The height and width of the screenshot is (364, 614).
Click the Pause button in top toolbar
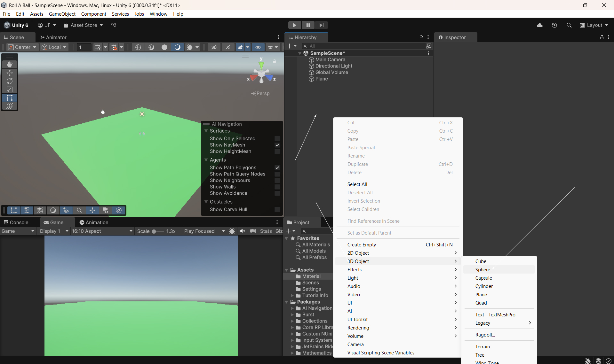click(x=308, y=25)
